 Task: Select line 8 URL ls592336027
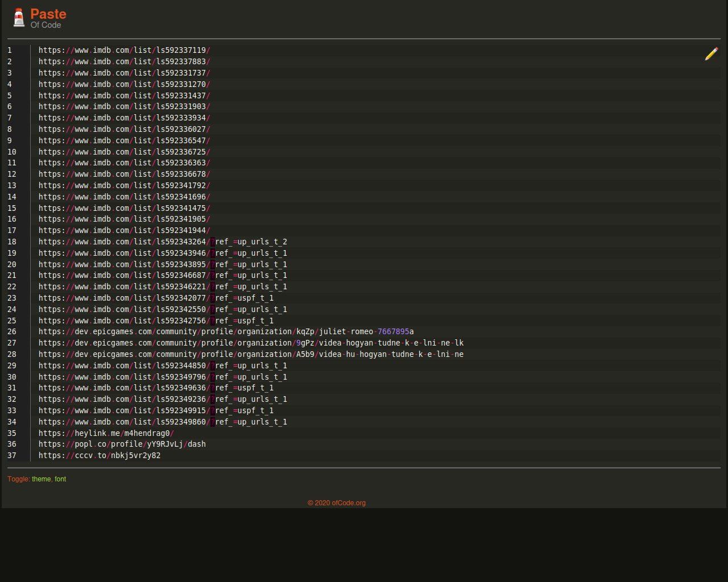point(125,129)
